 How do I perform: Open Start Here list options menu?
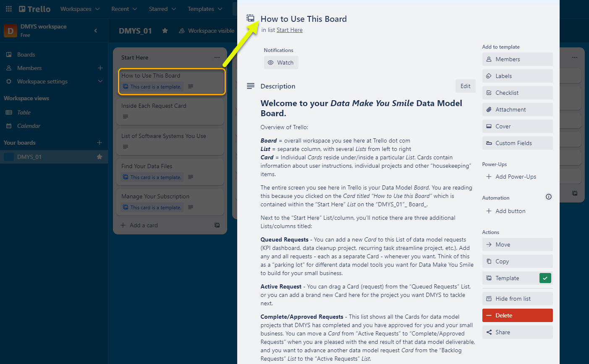[217, 57]
